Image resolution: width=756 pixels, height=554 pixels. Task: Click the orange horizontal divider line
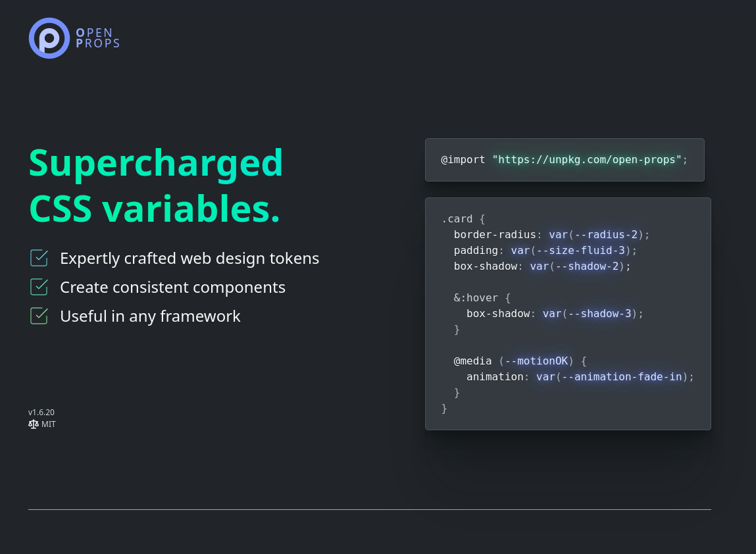369,509
